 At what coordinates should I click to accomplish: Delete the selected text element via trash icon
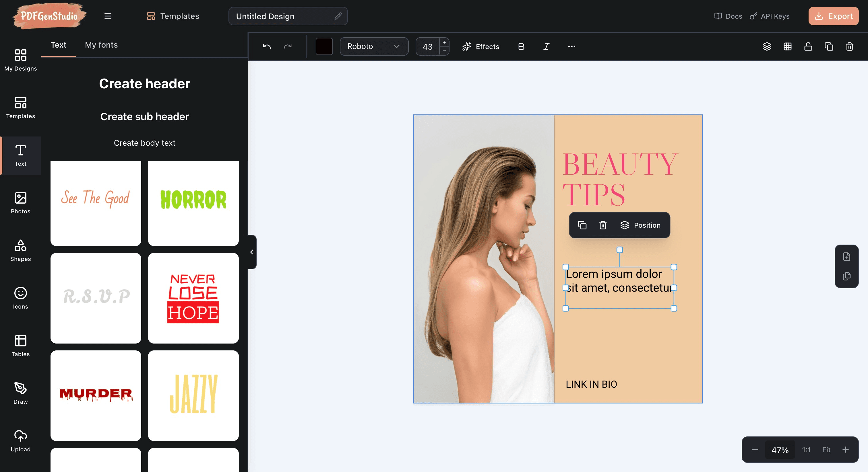[603, 225]
